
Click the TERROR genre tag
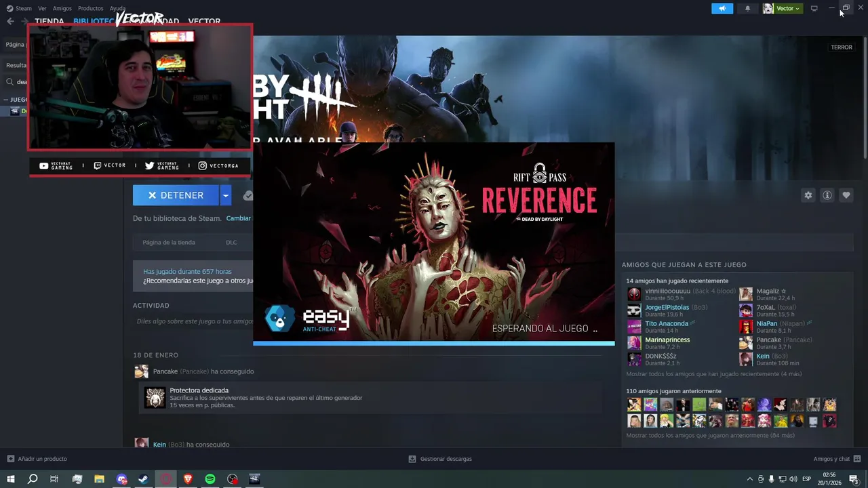point(842,47)
